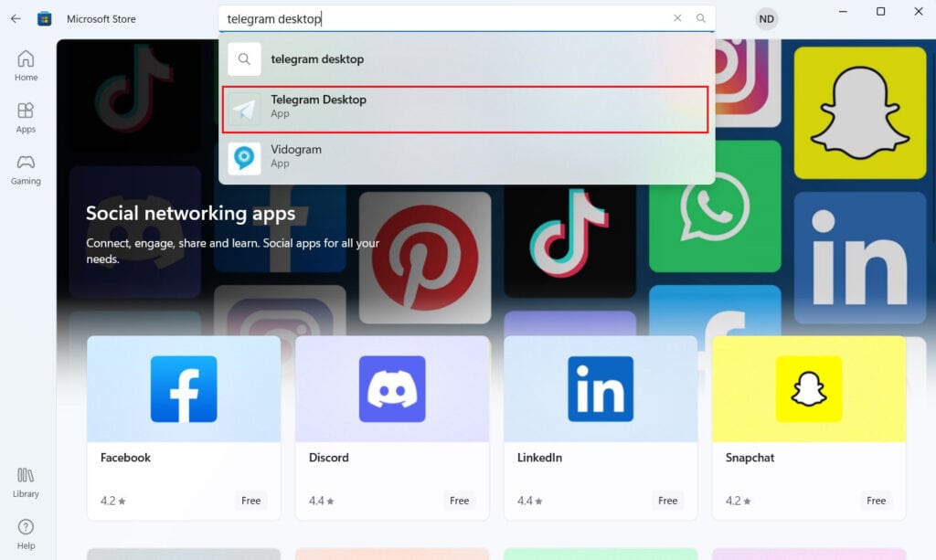Click the Free button on Discord
Screen dimensions: 936x560
point(459,501)
